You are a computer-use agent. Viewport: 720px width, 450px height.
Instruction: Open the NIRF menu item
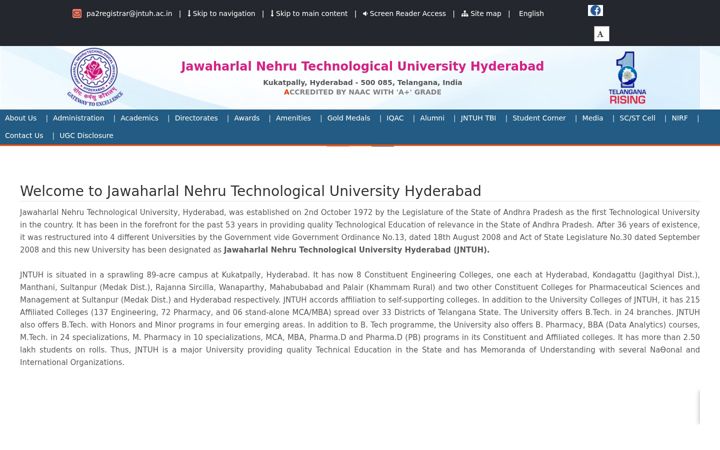(680, 118)
